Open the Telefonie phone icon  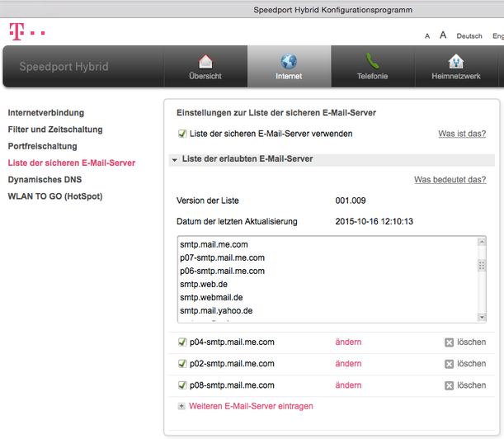[x=372, y=61]
